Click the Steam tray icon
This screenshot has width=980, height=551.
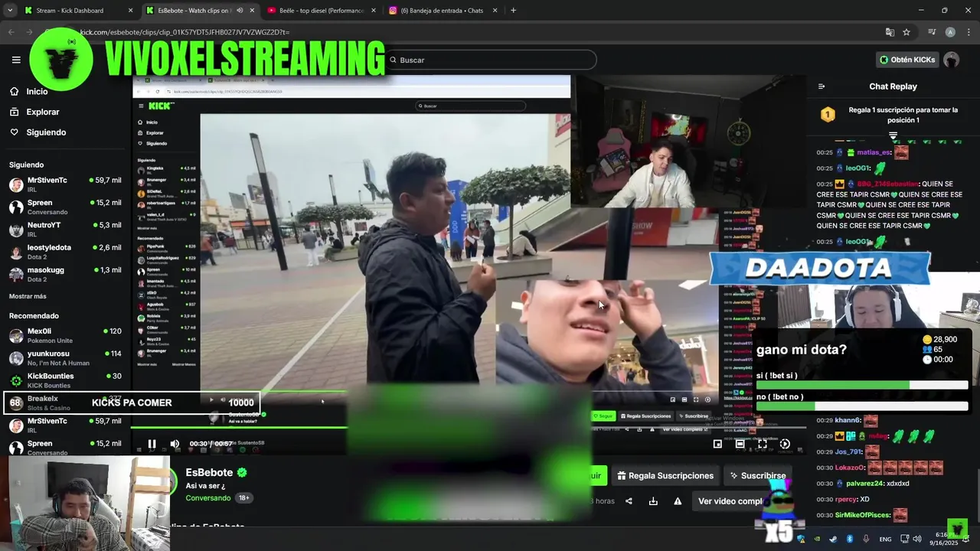(x=833, y=539)
